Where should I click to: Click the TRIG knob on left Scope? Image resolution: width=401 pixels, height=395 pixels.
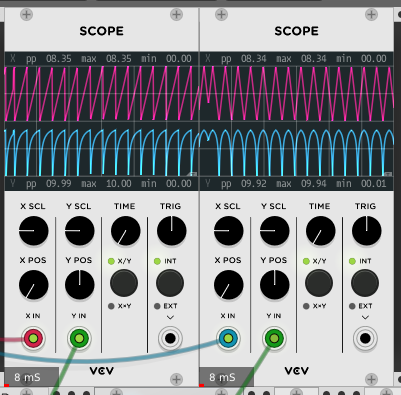(172, 230)
